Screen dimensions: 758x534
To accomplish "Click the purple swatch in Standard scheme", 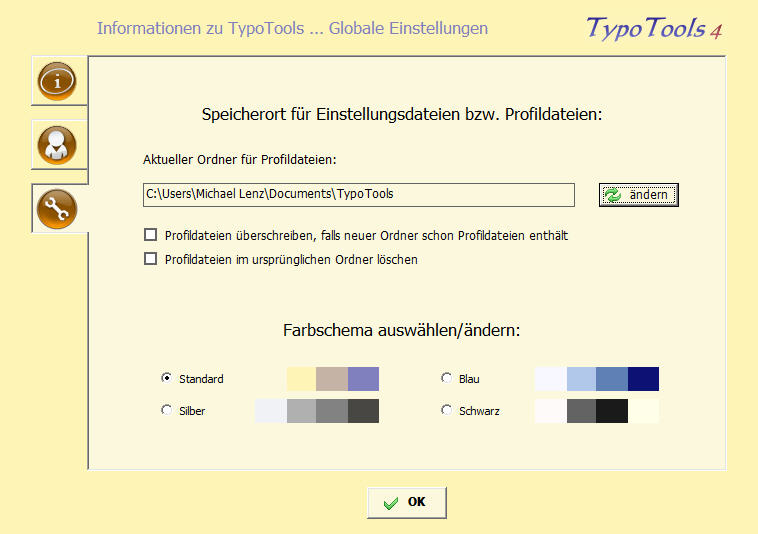I will click(x=363, y=379).
